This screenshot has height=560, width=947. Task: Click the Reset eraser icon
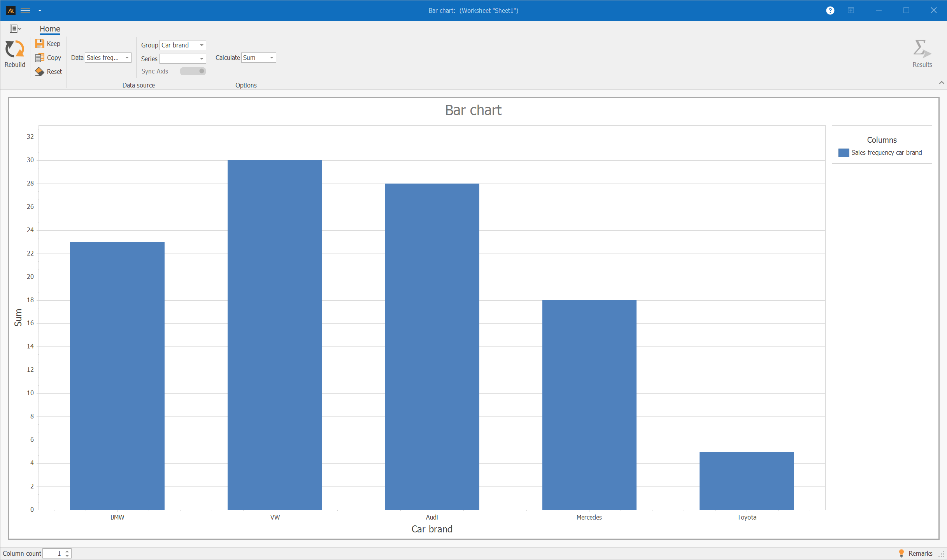[40, 72]
